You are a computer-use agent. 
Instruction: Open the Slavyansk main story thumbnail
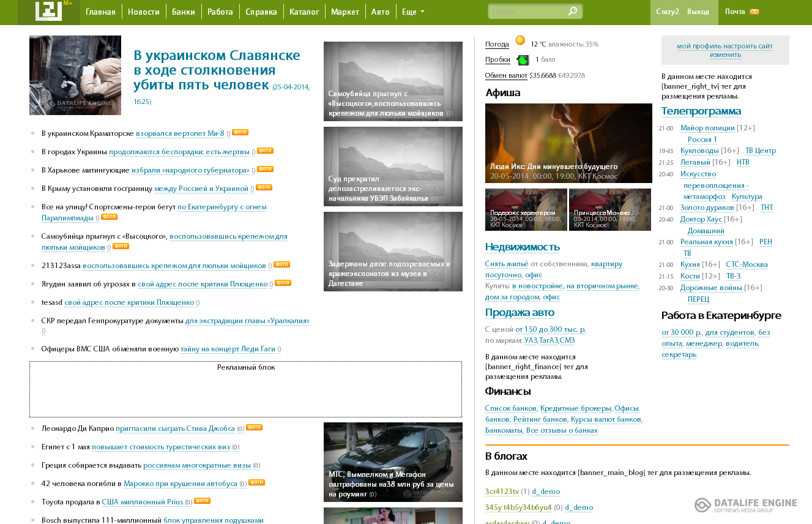(x=75, y=75)
